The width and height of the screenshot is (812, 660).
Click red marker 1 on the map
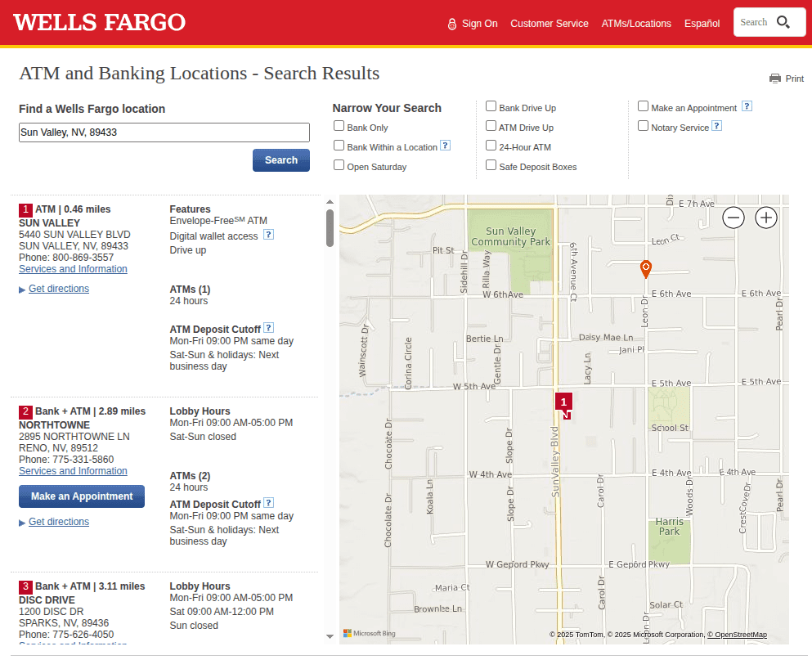[x=563, y=403]
